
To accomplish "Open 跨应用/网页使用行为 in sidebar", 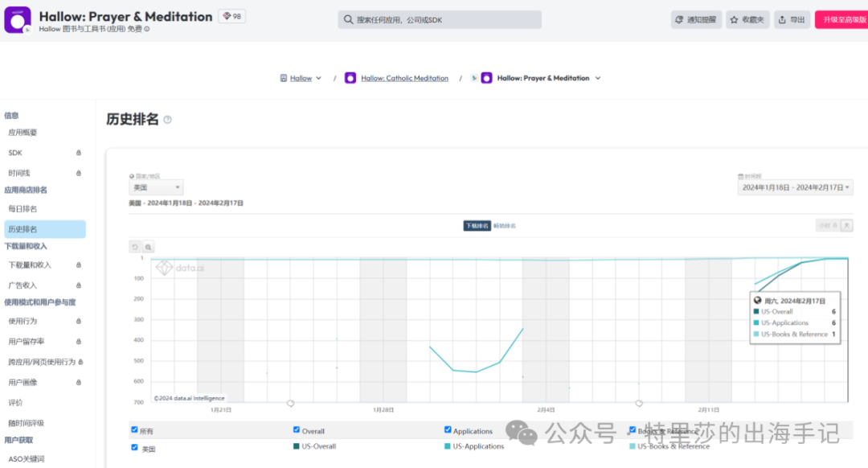I will [x=42, y=362].
